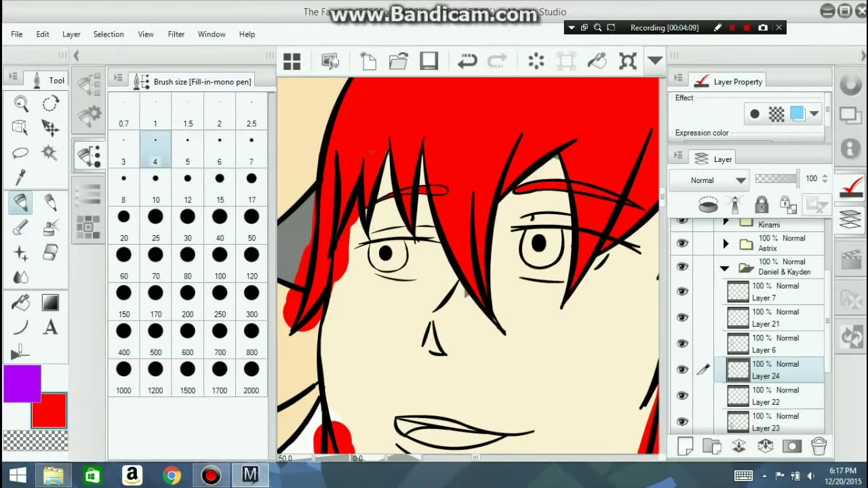Click the New document icon
868x488 pixels.
368,62
